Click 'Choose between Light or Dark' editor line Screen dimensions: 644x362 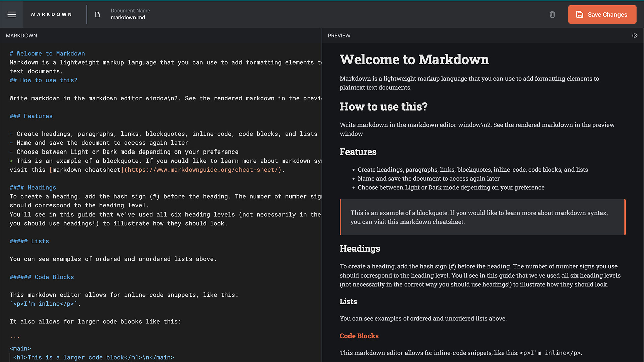(x=124, y=152)
